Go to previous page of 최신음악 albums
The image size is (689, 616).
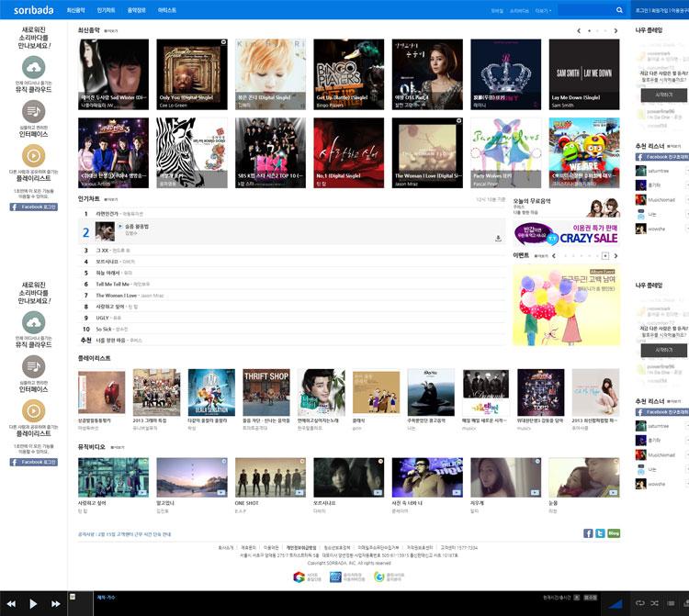coord(579,30)
